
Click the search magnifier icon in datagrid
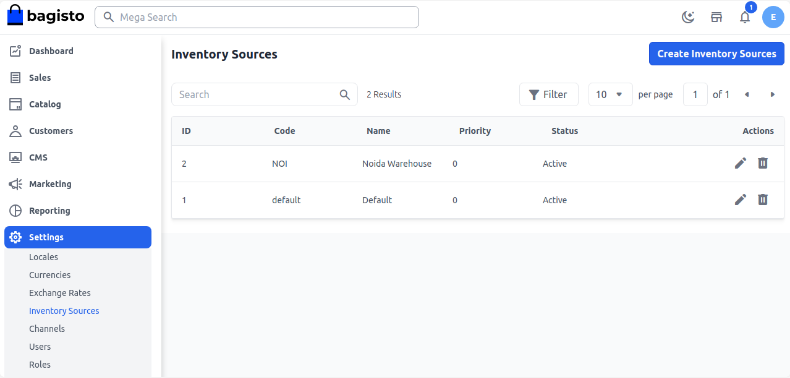pos(345,95)
